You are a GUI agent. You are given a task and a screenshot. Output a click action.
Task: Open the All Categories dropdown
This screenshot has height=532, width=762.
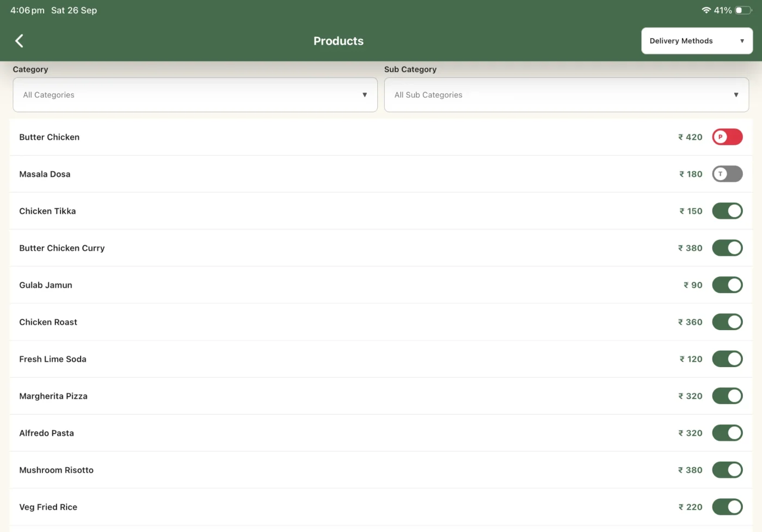[195, 95]
